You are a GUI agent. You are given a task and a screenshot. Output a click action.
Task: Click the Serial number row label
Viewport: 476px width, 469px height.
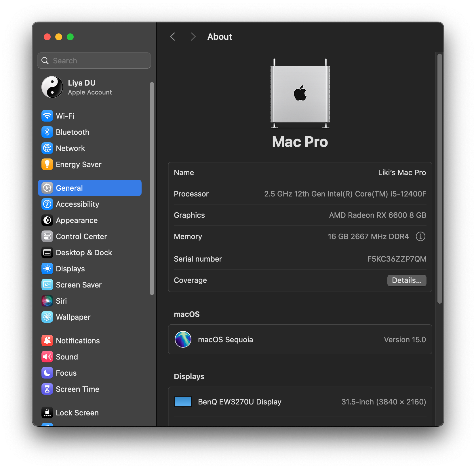198,259
